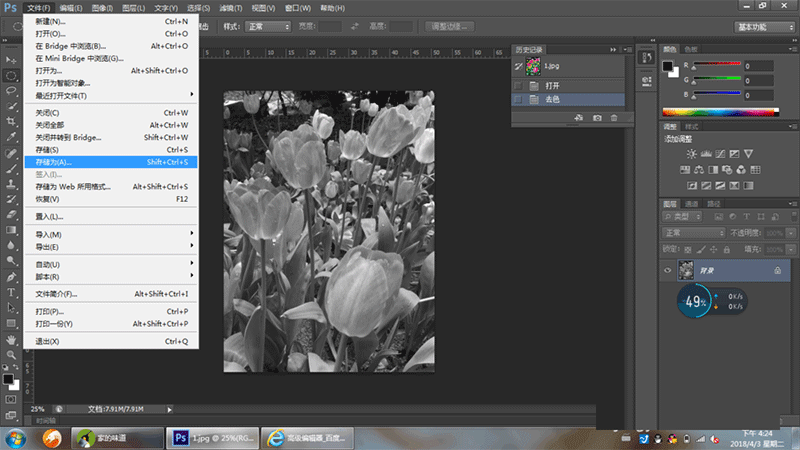This screenshot has height=450, width=800.
Task: Open the layer blend mode 正常 dropdown
Action: click(x=695, y=232)
